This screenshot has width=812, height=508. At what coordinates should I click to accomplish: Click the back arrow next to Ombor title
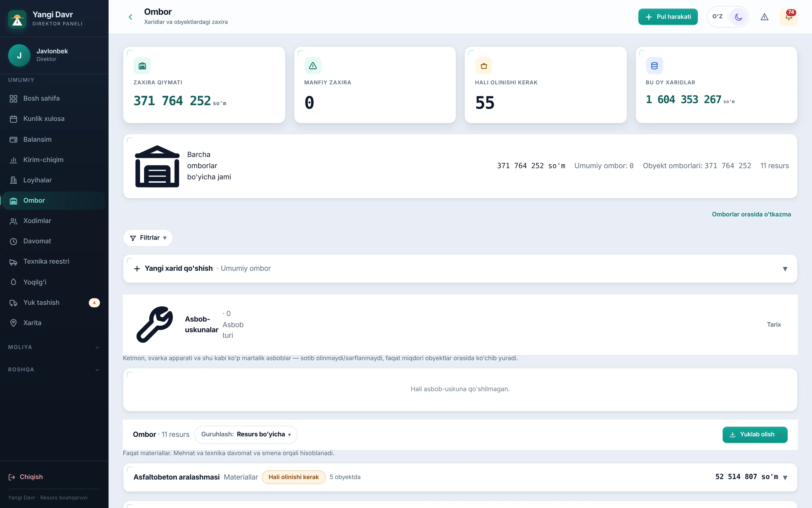pos(130,17)
